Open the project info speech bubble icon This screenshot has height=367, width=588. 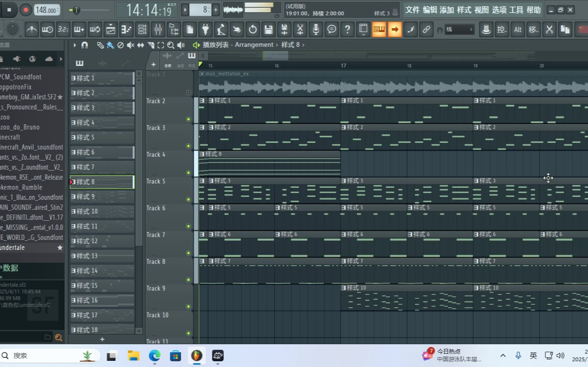pos(332,30)
